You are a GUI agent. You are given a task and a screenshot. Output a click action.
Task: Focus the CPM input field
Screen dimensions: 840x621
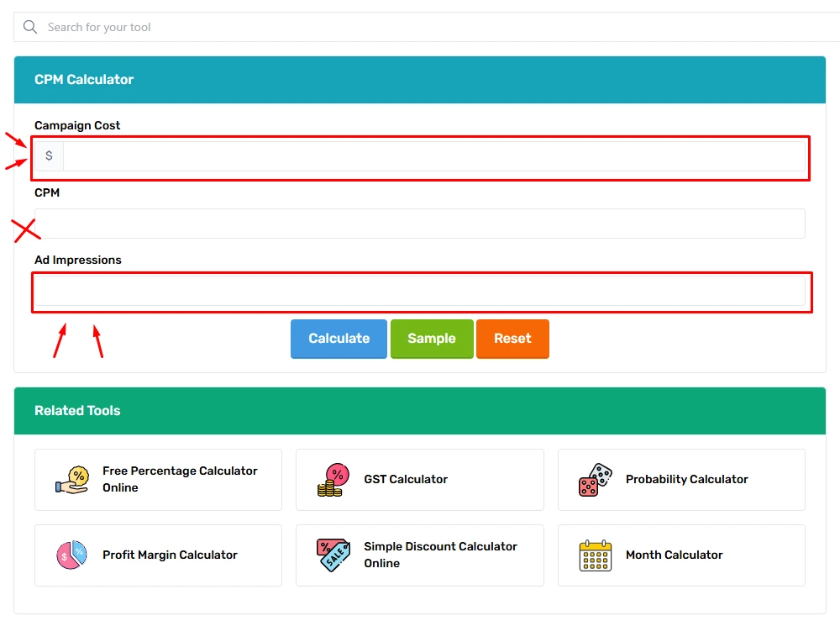pyautogui.click(x=420, y=224)
